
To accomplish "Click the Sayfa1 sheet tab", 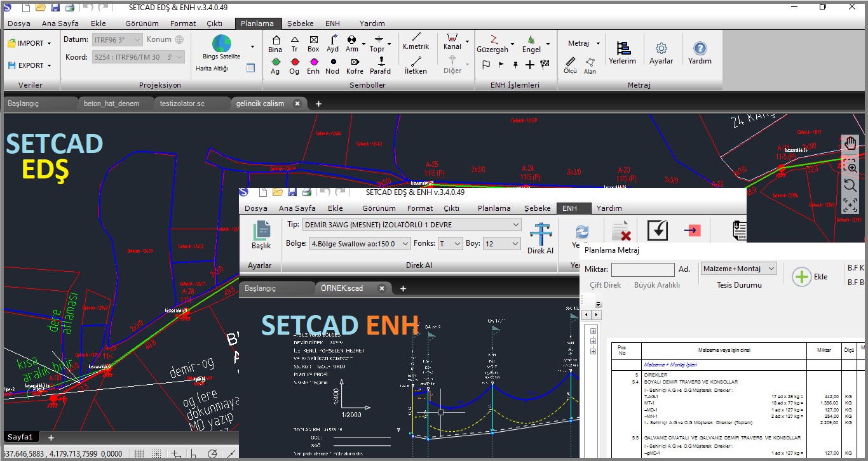I will 20,437.
